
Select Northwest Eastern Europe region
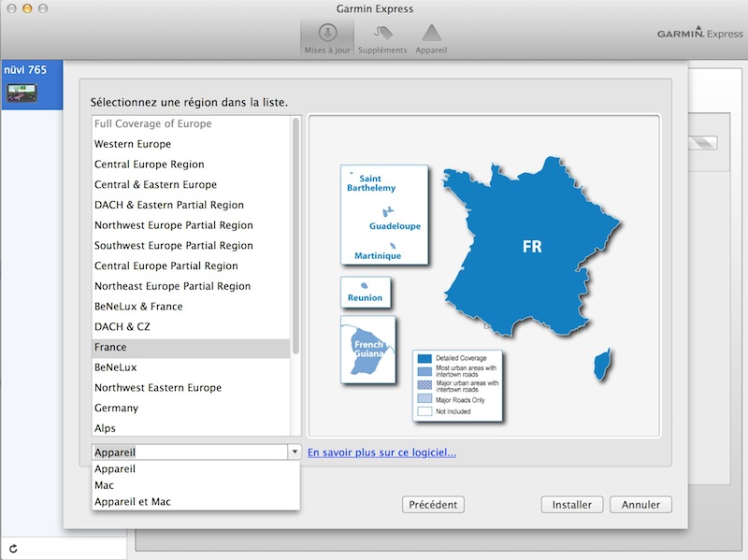click(191, 388)
